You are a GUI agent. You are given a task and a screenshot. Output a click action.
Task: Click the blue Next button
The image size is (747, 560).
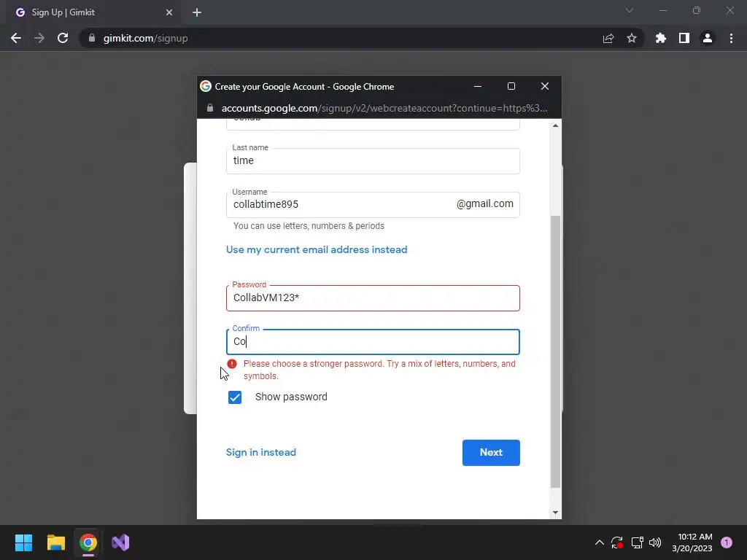click(x=491, y=452)
